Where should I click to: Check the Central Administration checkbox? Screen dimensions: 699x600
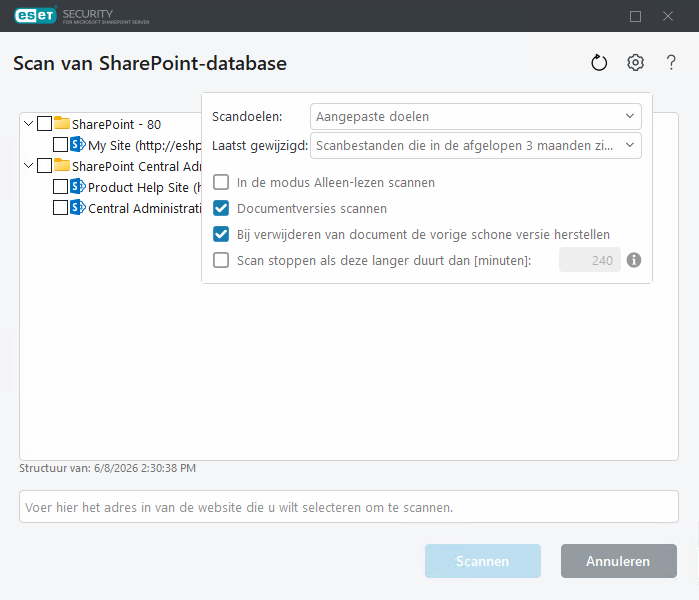click(x=60, y=207)
